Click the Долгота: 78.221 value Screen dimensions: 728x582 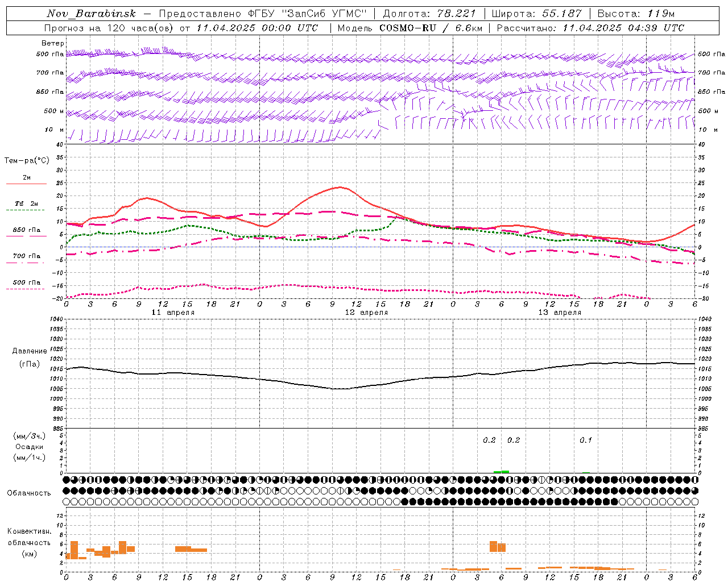[429, 14]
